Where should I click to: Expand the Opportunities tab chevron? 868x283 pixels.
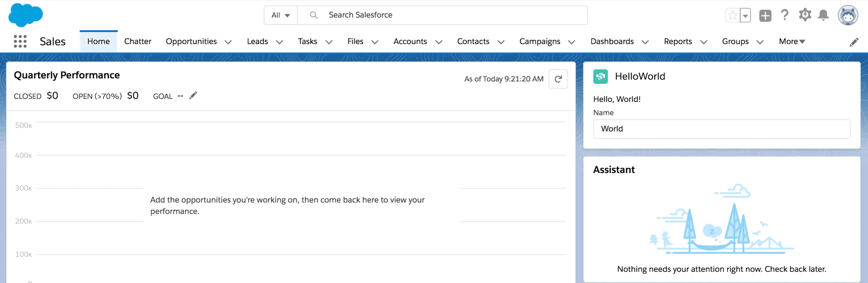click(x=228, y=42)
